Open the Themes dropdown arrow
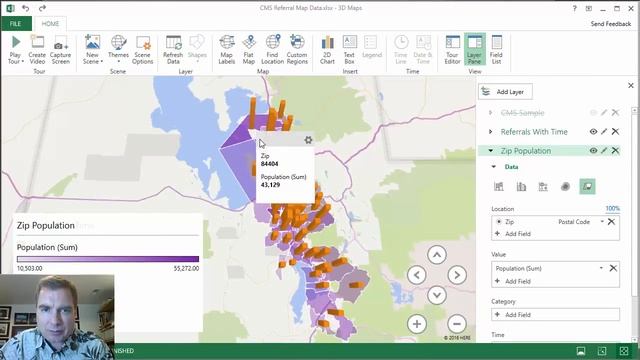 pos(118,62)
